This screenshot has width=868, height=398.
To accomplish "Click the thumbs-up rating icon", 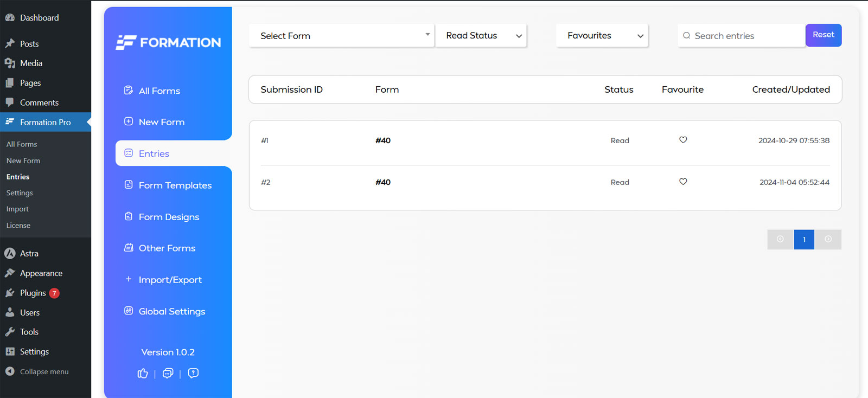I will [143, 373].
